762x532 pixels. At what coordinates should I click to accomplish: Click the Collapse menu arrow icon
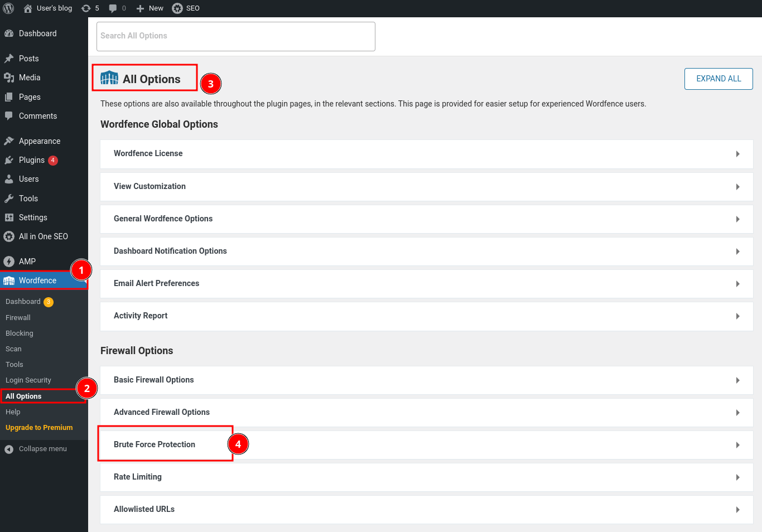(x=9, y=449)
